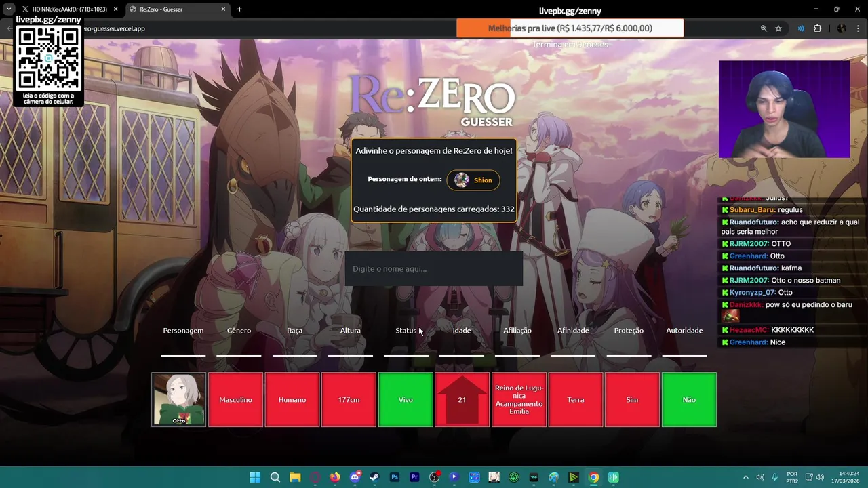The image size is (868, 488).
Task: Show hidden system tray icons
Action: [x=746, y=477]
